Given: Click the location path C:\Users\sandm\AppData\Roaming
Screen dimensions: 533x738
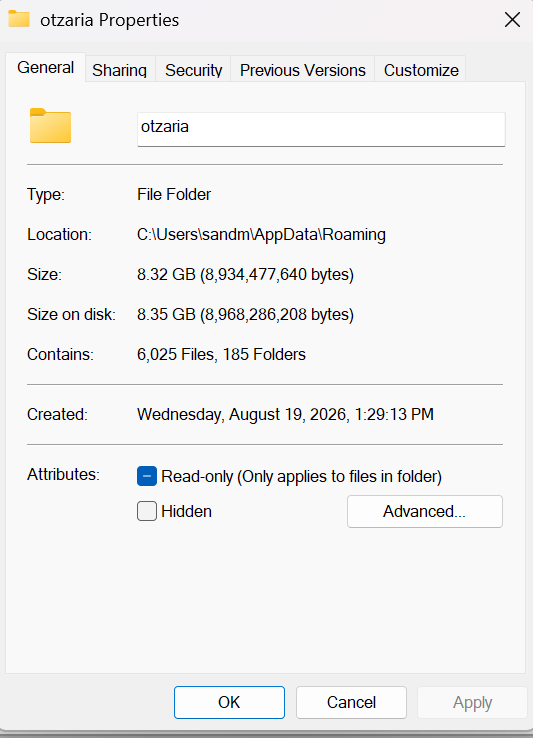Looking at the screenshot, I should pyautogui.click(x=261, y=234).
